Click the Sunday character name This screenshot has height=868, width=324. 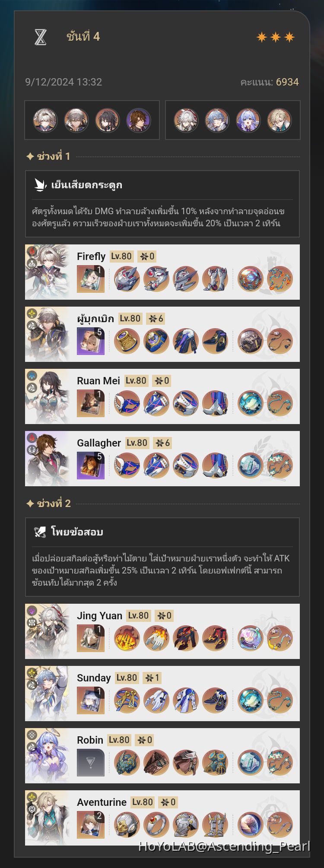click(94, 678)
